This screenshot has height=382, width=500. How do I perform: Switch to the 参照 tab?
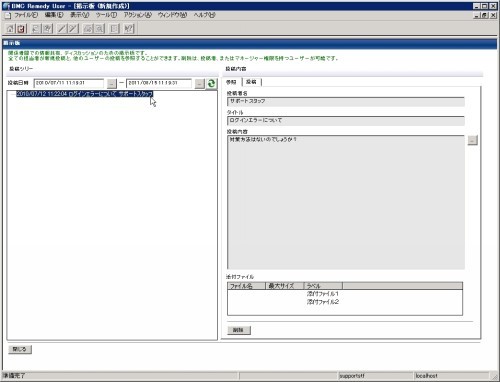coord(232,82)
